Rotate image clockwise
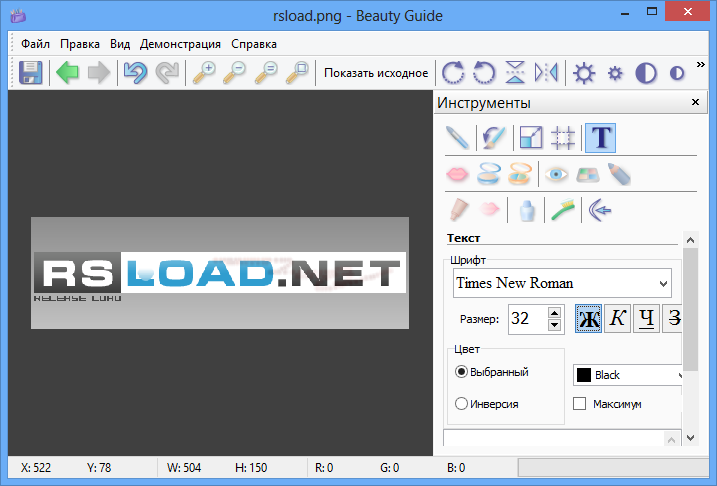This screenshot has width=717, height=486. click(x=453, y=73)
